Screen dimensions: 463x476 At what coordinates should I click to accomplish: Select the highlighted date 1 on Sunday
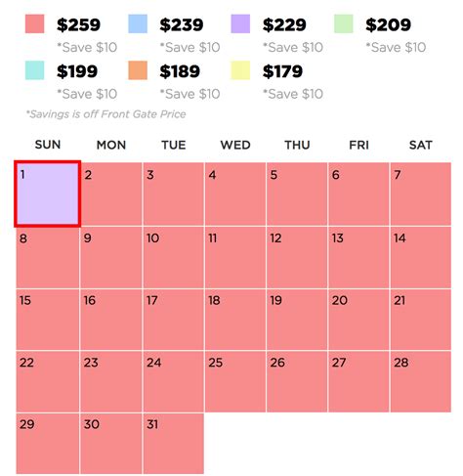point(48,194)
